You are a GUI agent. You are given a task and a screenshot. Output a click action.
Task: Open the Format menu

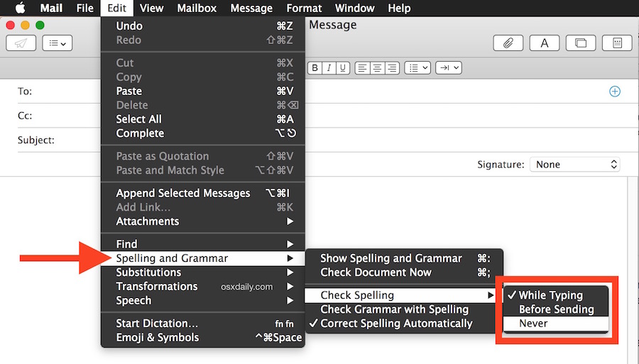pos(304,8)
